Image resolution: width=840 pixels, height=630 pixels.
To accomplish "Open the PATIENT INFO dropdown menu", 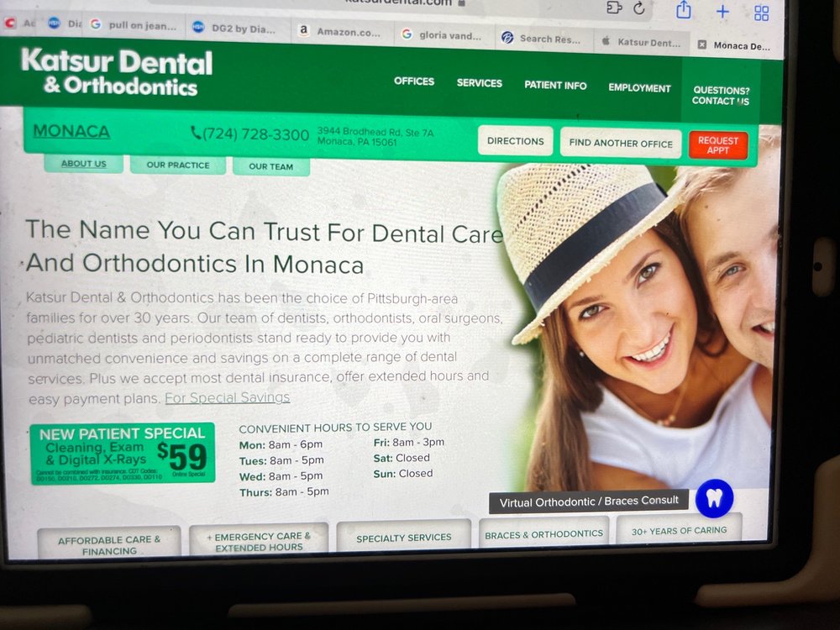I will pyautogui.click(x=555, y=85).
